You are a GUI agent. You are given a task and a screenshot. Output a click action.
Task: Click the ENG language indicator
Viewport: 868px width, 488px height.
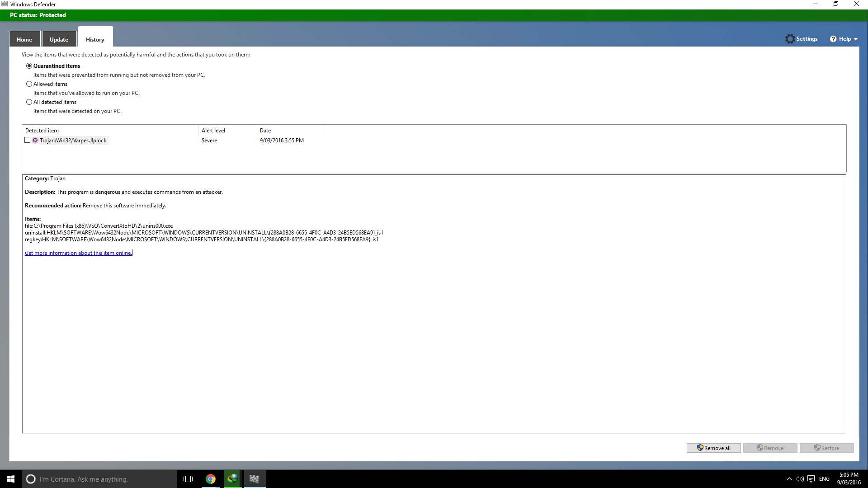(824, 479)
